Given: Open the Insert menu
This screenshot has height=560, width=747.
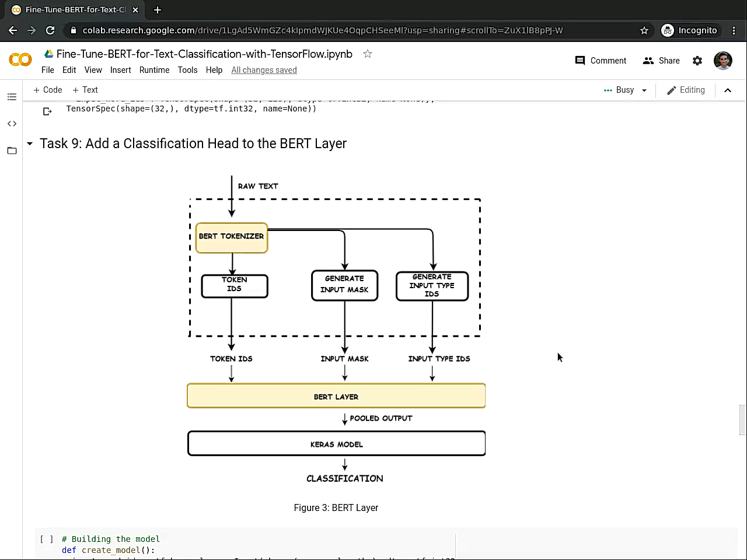Looking at the screenshot, I should (121, 70).
